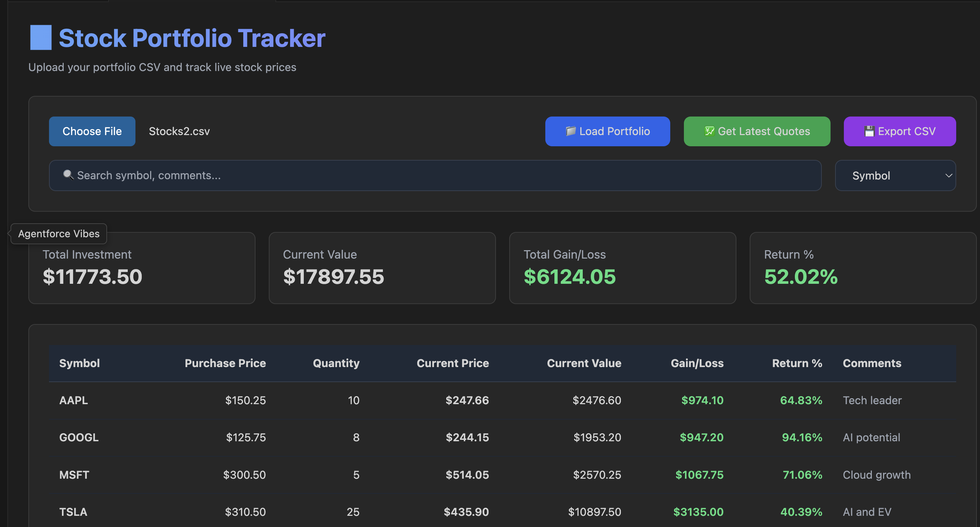The image size is (980, 527).
Task: Select the TSLA row symbol
Action: click(x=73, y=512)
